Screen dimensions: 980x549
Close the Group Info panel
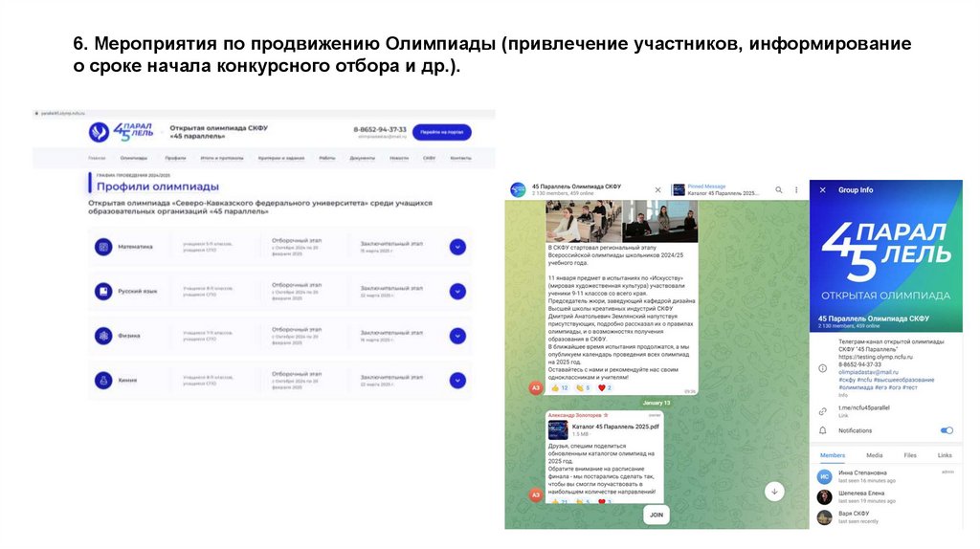[822, 190]
